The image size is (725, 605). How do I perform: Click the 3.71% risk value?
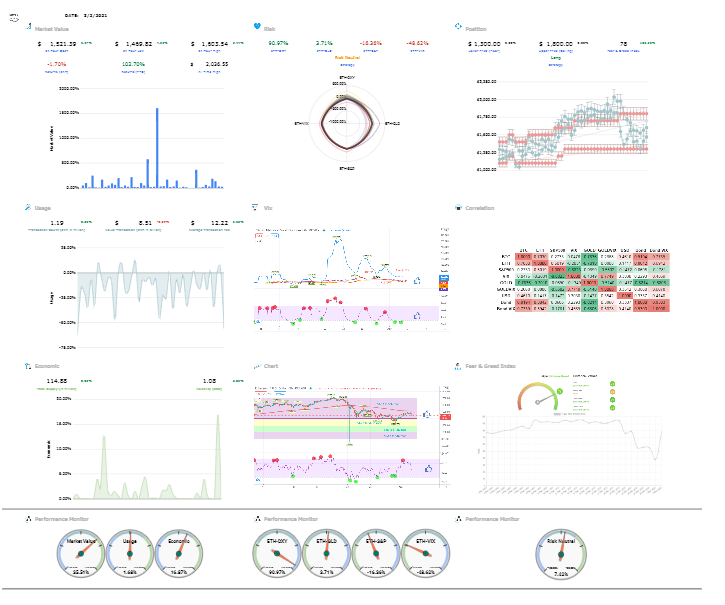point(324,43)
